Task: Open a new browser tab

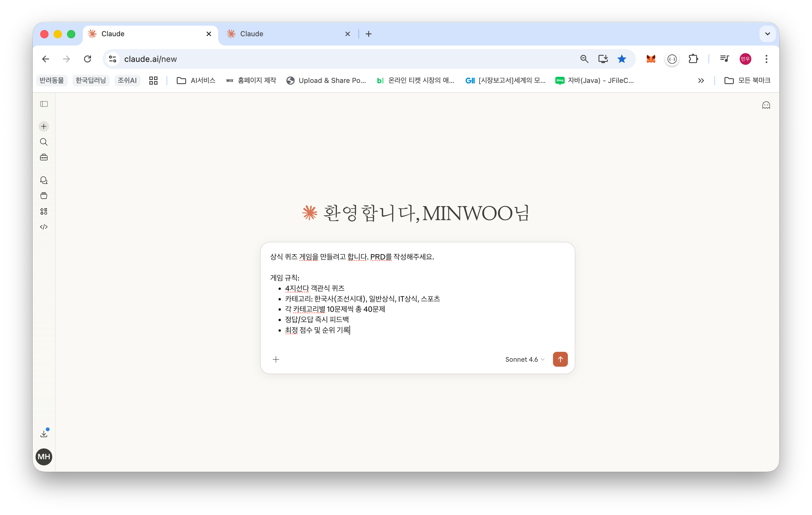Action: pyautogui.click(x=369, y=34)
